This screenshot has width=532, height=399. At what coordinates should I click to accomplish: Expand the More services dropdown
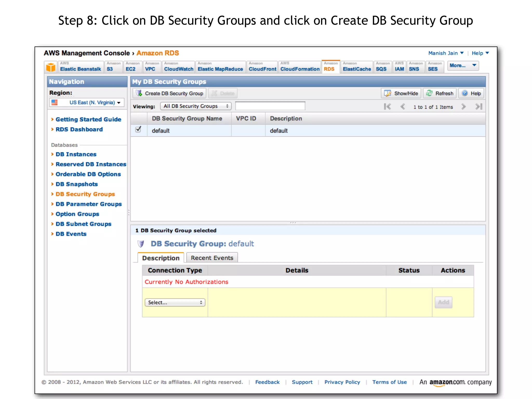[463, 65]
